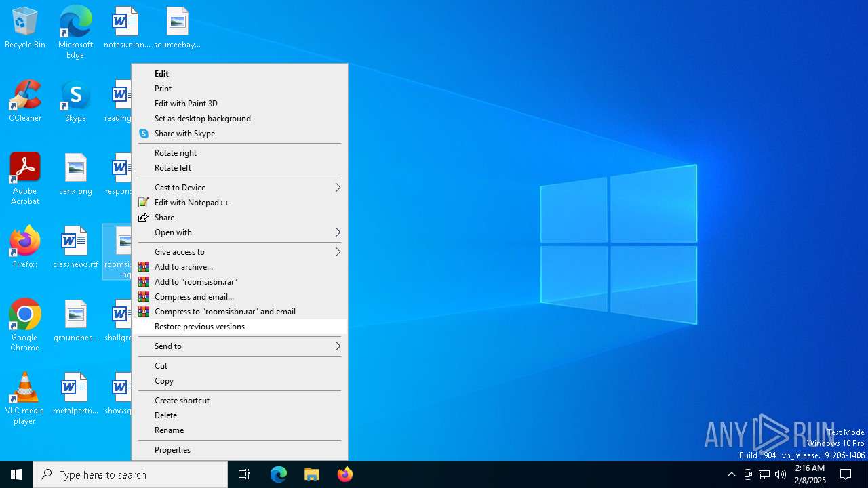Open the Windows Start menu

(x=16, y=474)
